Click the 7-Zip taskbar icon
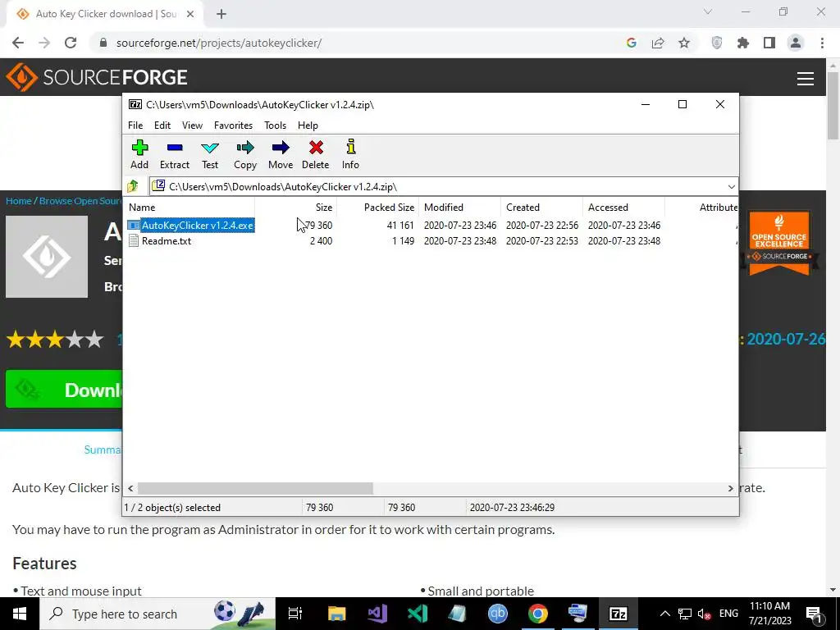 coord(619,614)
